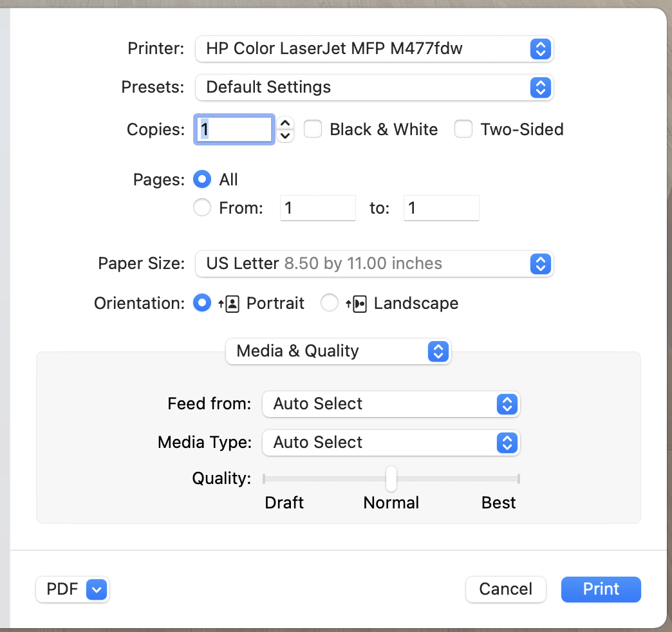
Task: Click the Printer popup arrows icon
Action: click(540, 49)
